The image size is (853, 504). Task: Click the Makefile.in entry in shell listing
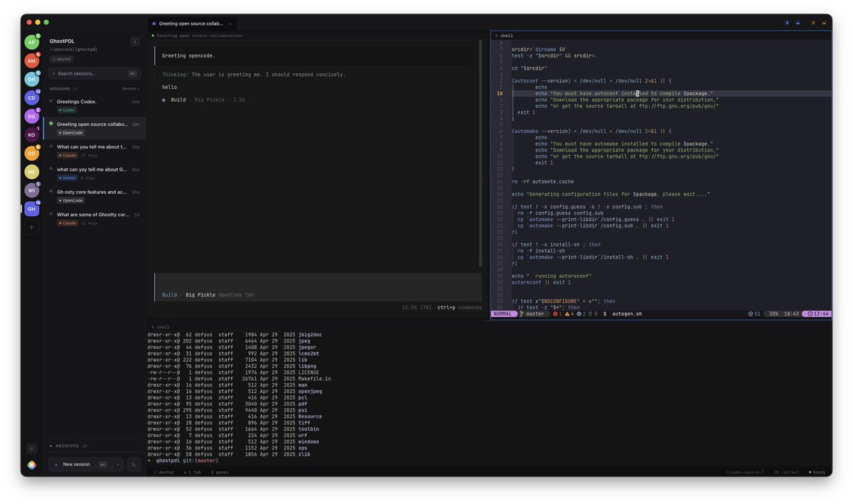coord(314,379)
